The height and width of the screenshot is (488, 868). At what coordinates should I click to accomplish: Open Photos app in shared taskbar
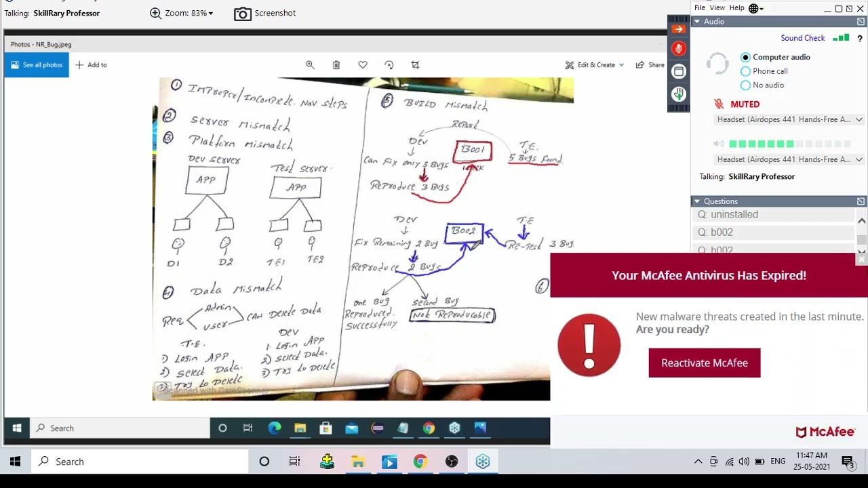coord(480,428)
